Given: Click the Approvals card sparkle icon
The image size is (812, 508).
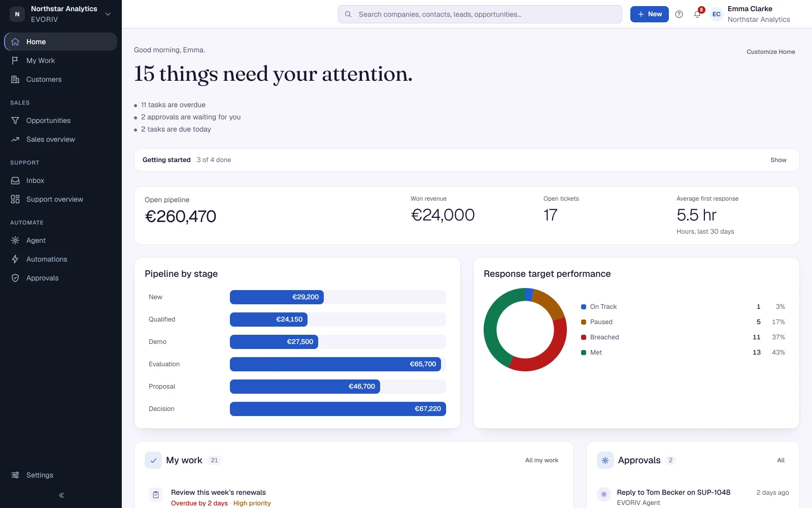Looking at the screenshot, I should click(x=605, y=460).
